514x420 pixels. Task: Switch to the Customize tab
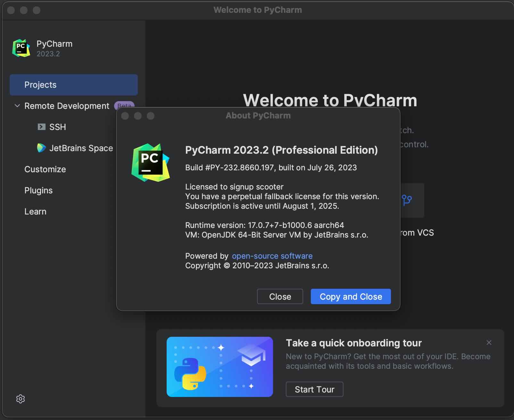click(45, 169)
